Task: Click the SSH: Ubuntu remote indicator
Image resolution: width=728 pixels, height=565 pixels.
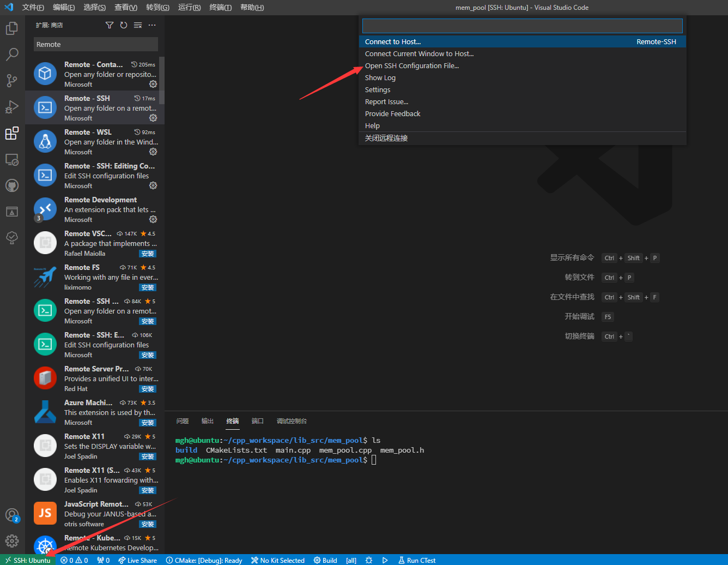Action: (x=28, y=560)
